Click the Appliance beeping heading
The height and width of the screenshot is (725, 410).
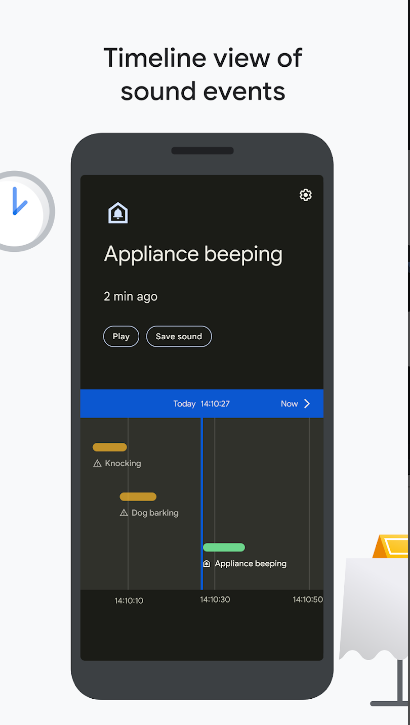[x=193, y=254]
